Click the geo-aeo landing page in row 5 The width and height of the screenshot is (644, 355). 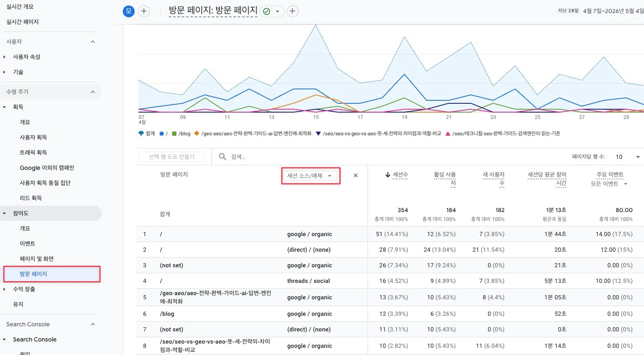(x=215, y=297)
